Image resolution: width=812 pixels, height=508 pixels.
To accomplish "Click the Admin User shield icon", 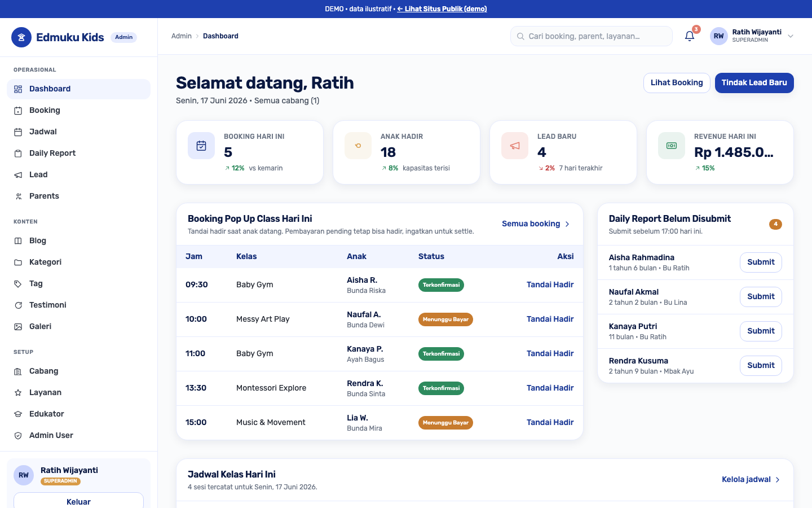I will tap(18, 436).
